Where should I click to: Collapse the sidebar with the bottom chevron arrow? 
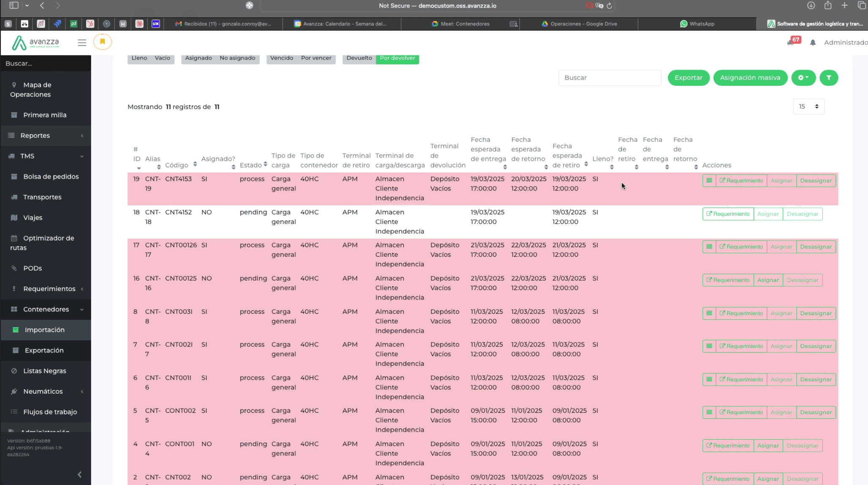pyautogui.click(x=79, y=474)
